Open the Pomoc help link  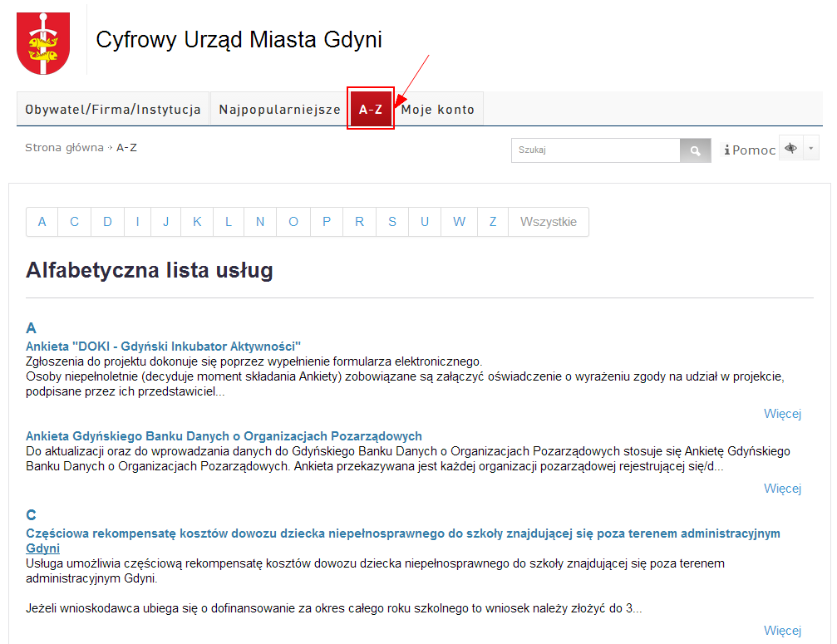pyautogui.click(x=750, y=150)
